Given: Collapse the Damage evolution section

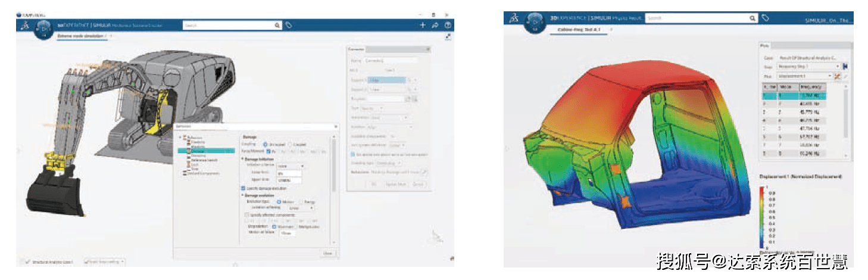Looking at the screenshot, I should (x=243, y=195).
